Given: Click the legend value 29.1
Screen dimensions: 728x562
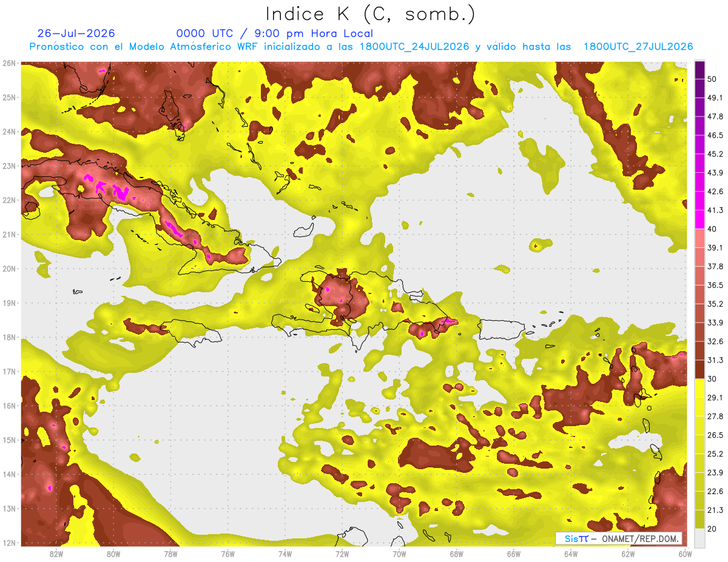Looking at the screenshot, I should tap(715, 397).
